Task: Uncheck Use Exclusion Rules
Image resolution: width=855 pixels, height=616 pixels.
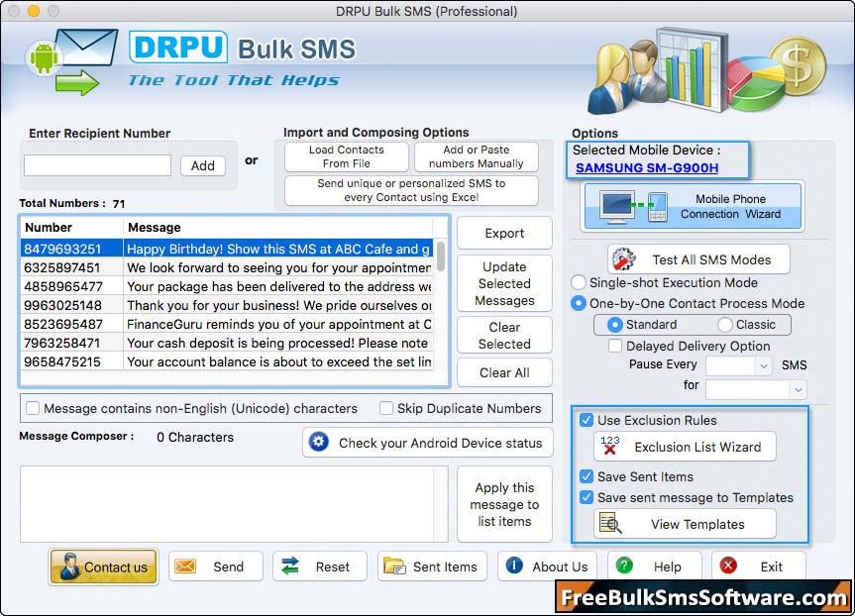Action: (x=587, y=420)
